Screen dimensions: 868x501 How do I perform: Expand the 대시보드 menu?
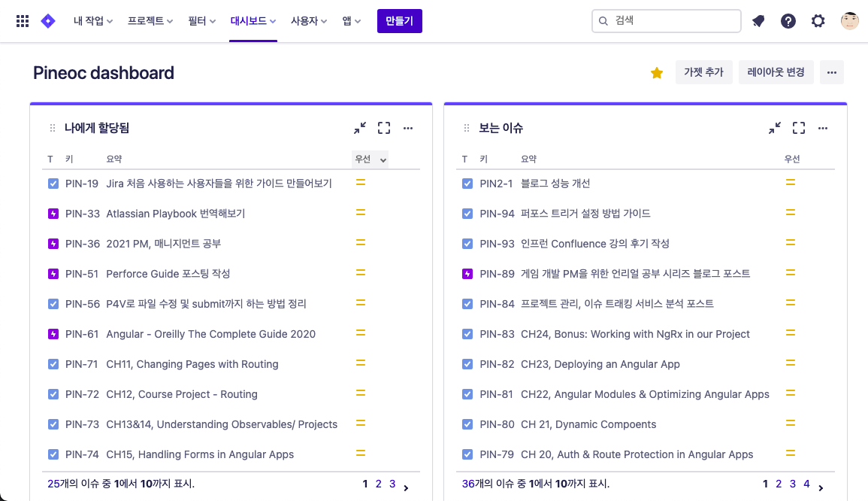point(253,21)
